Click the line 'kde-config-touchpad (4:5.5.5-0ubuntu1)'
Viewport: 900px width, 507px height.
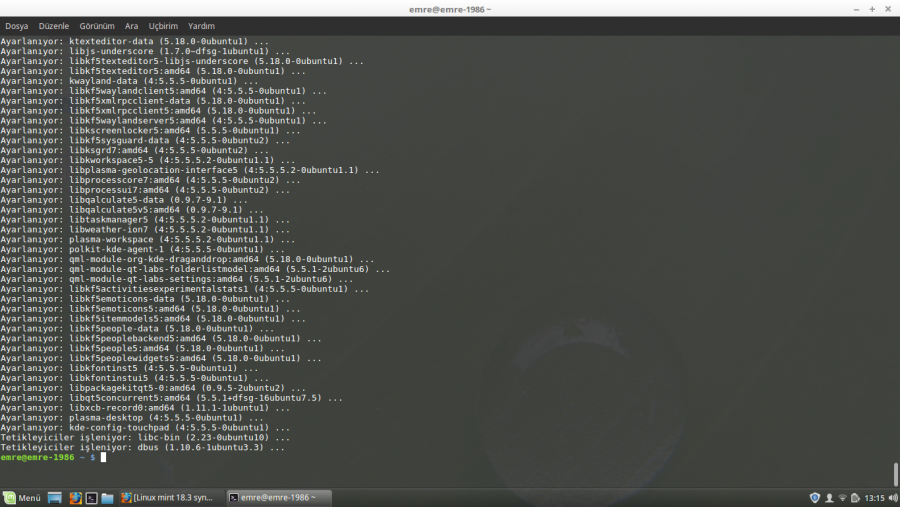145,428
